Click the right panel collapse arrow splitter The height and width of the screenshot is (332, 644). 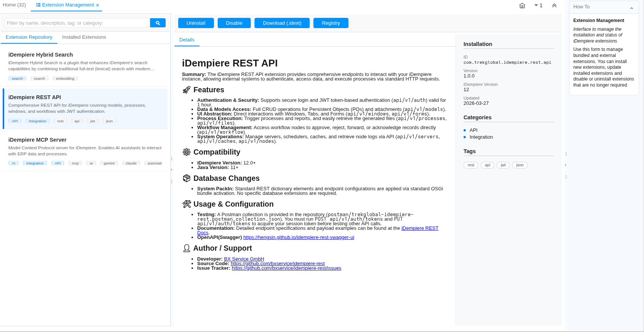(x=566, y=165)
